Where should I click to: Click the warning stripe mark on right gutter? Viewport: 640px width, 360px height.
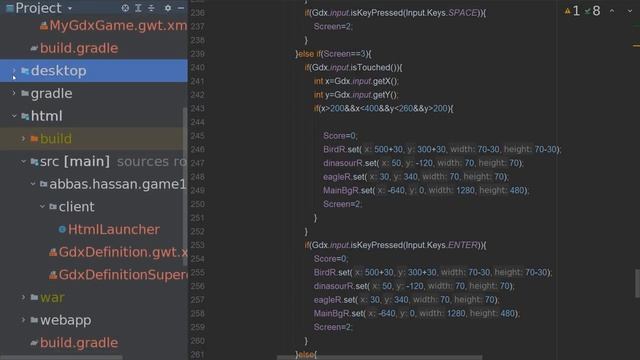[x=636, y=46]
